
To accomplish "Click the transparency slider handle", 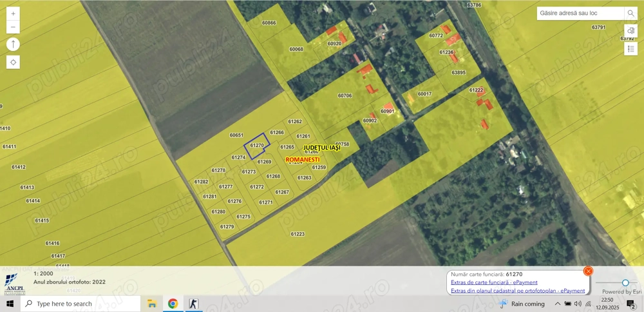I will (625, 283).
